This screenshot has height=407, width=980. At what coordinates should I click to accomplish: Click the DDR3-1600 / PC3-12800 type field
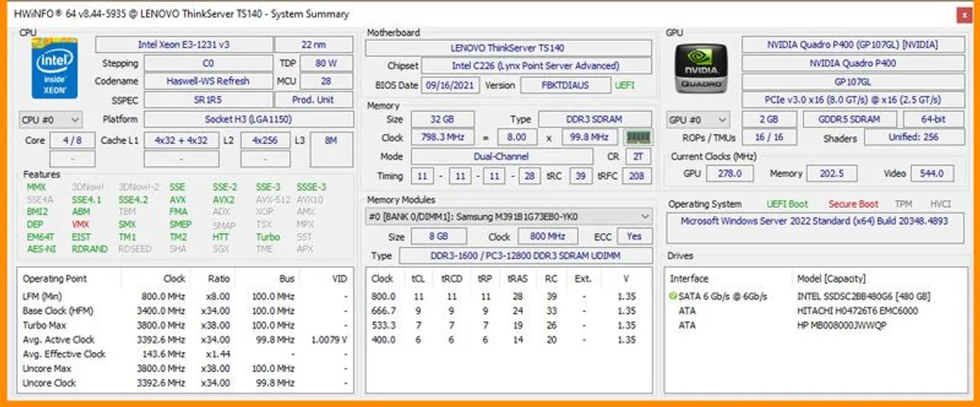pos(525,256)
